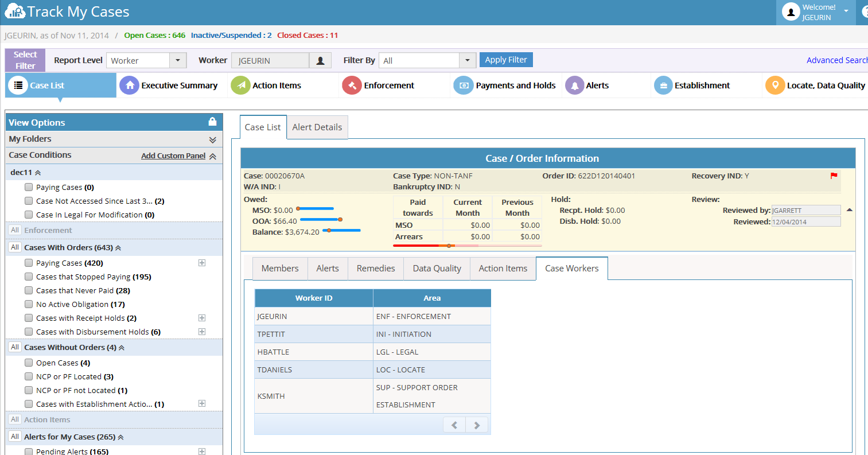
Task: Collapse Alerts for My Cases (265) group
Action: coord(120,437)
